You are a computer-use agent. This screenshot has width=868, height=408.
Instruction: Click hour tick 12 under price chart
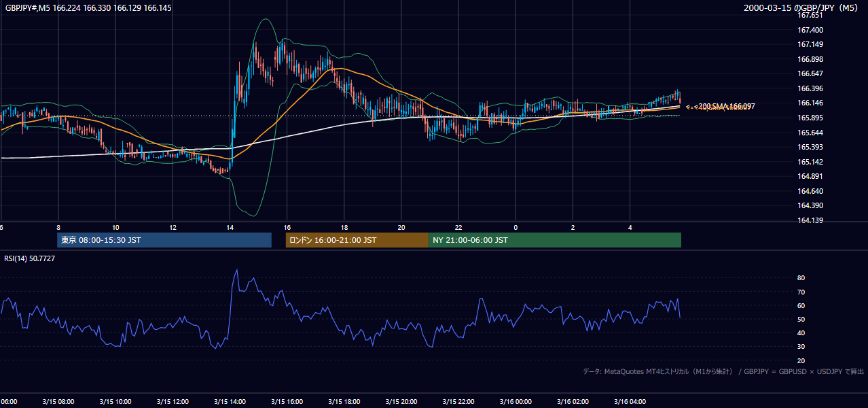coord(173,227)
